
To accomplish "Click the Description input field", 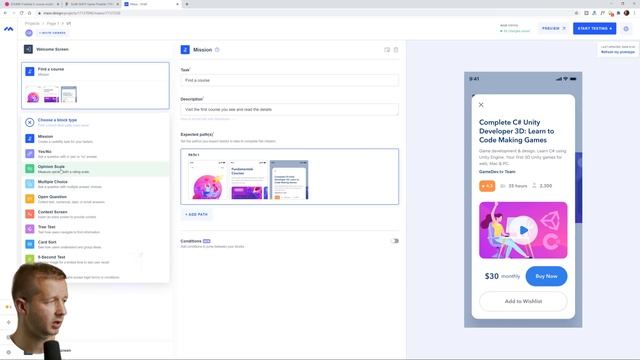I will [289, 109].
